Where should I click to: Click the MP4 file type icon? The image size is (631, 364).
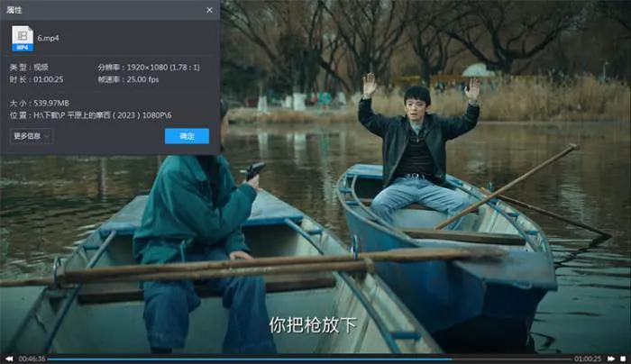pyautogui.click(x=23, y=38)
